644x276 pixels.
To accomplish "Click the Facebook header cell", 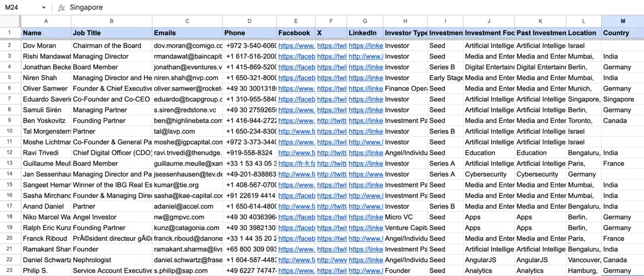I will tap(296, 33).
